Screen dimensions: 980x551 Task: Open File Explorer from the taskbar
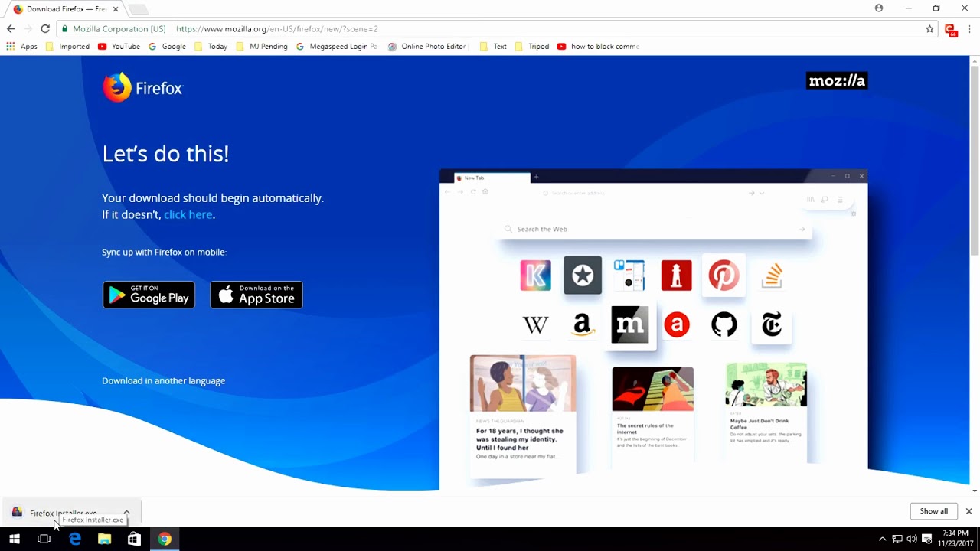(x=104, y=540)
